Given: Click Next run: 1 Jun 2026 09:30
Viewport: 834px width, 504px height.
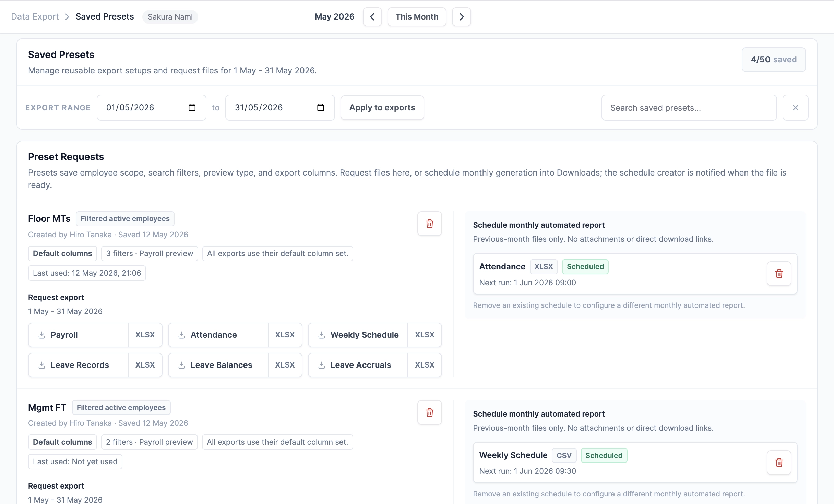Looking at the screenshot, I should (527, 471).
